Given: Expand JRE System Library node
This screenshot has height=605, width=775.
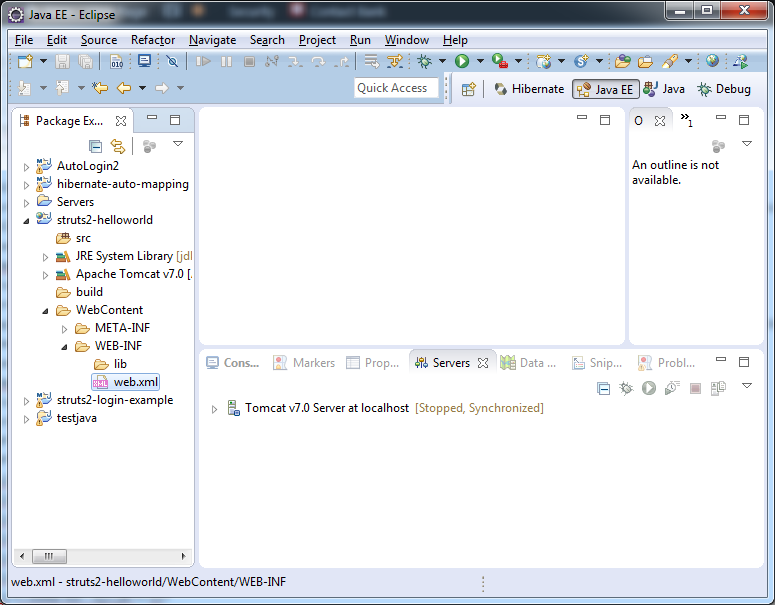Looking at the screenshot, I should 45,257.
